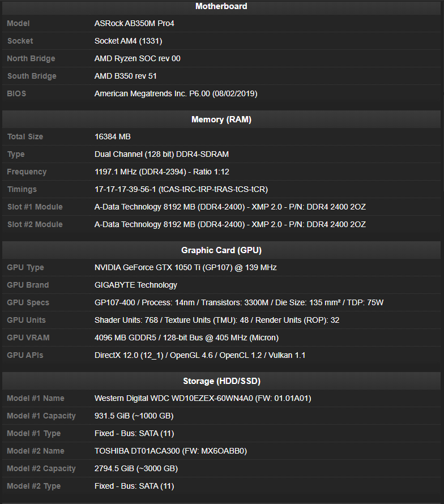
Task: Select the GPU VRAM label
Action: 28,338
